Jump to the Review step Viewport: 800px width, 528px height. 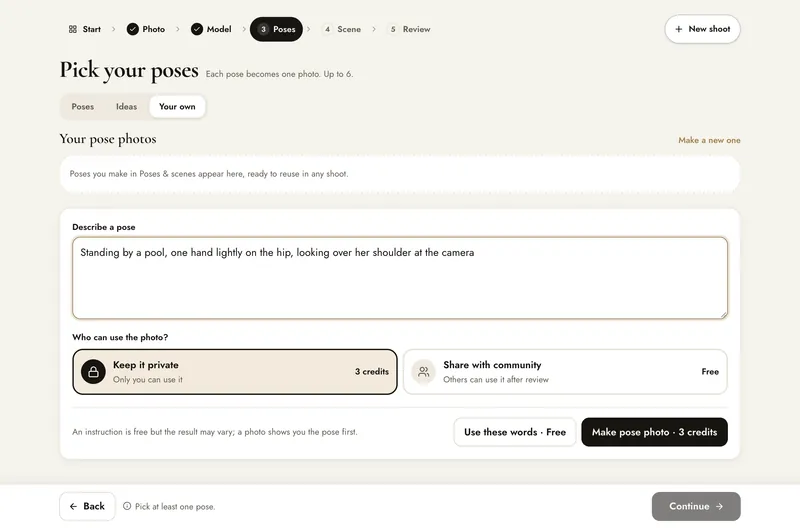[x=409, y=29]
